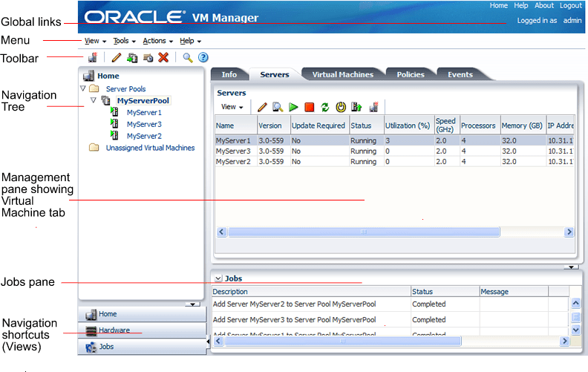
Task: Select Unassigned Virtual Machines tree item
Action: (150, 148)
